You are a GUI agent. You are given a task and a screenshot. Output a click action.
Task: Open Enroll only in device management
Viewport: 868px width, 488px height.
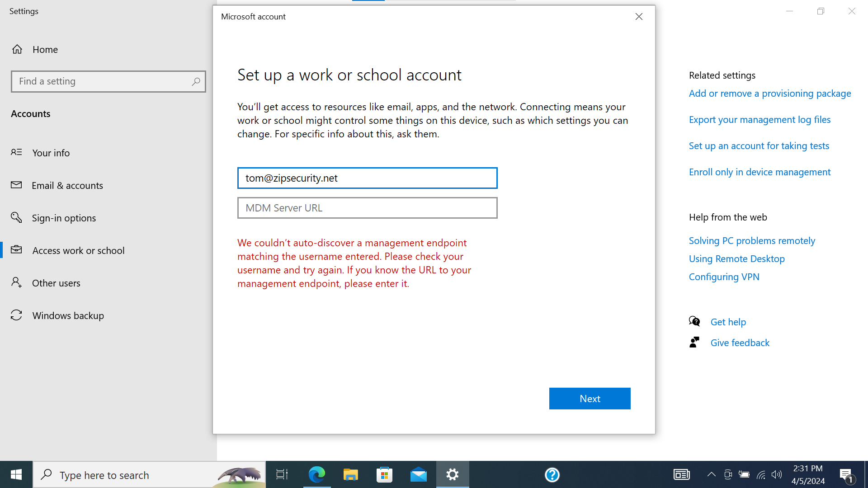point(759,172)
